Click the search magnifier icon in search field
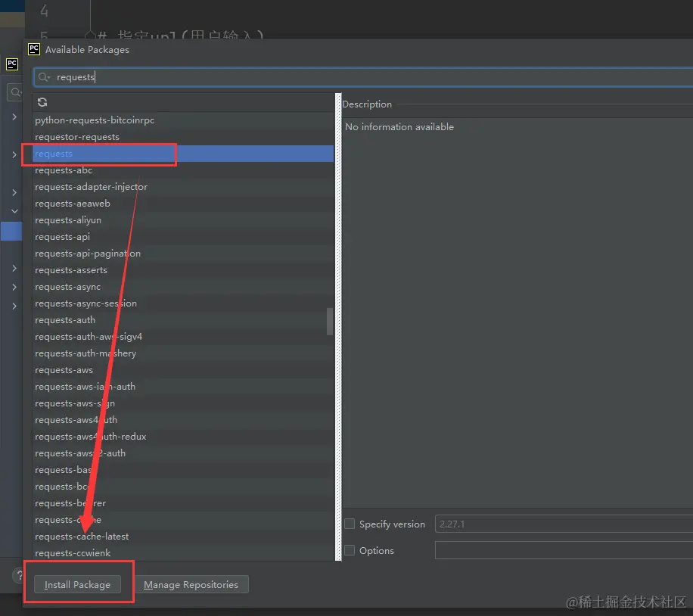 click(43, 77)
